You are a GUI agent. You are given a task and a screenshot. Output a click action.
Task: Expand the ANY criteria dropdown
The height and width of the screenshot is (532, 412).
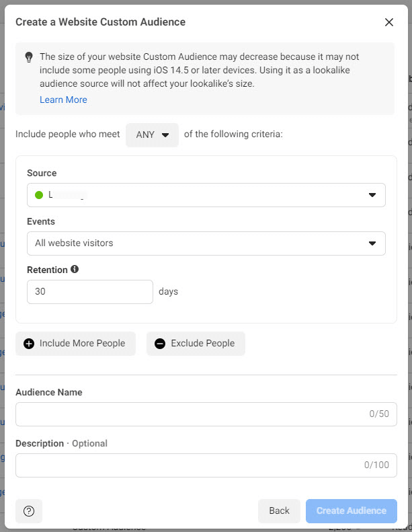152,135
